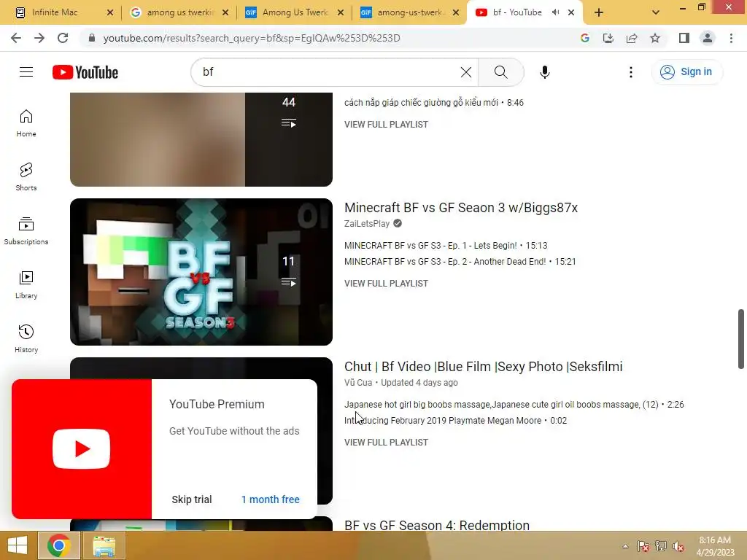Click the Google icon in address bar
This screenshot has height=560, width=747.
585,38
